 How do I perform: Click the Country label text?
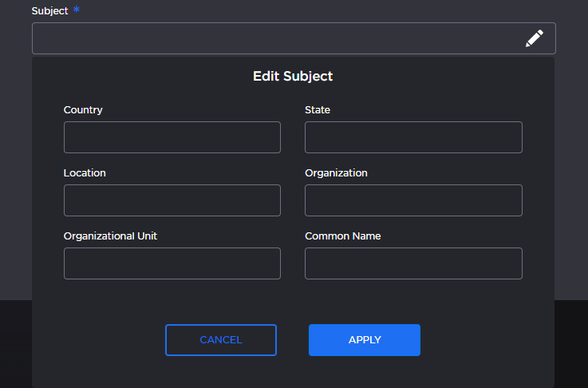tap(83, 110)
